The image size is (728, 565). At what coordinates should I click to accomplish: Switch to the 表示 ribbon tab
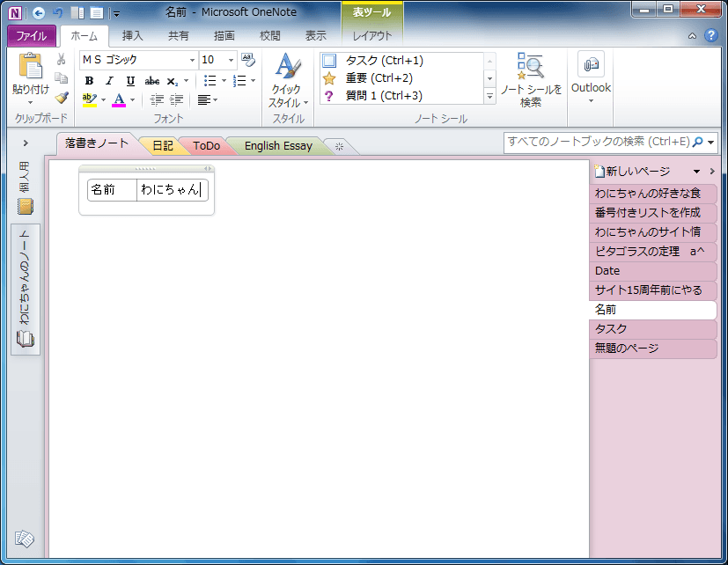pos(316,36)
